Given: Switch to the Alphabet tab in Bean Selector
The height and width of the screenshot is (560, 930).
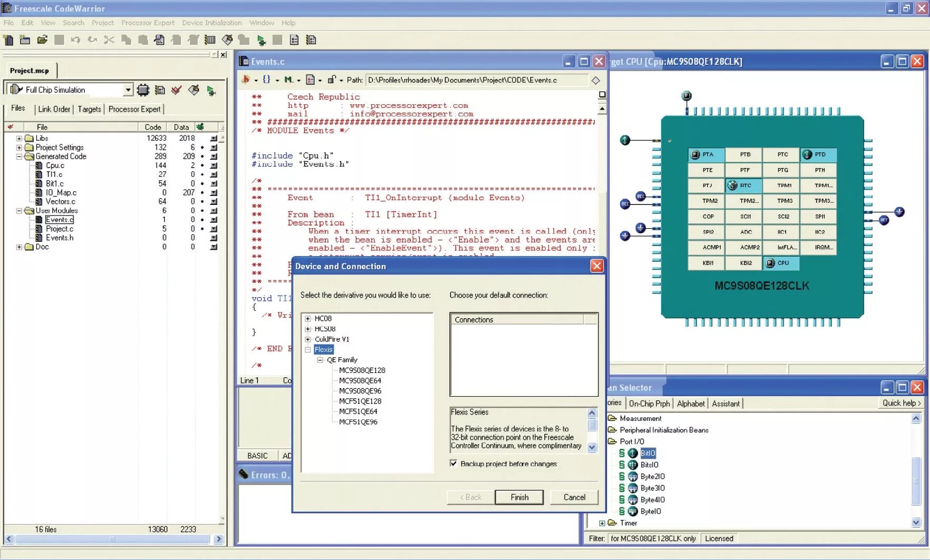Looking at the screenshot, I should [x=691, y=404].
